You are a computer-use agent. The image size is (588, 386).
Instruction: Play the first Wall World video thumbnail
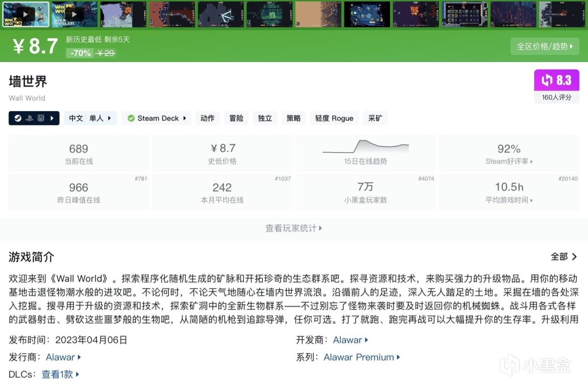[26, 15]
